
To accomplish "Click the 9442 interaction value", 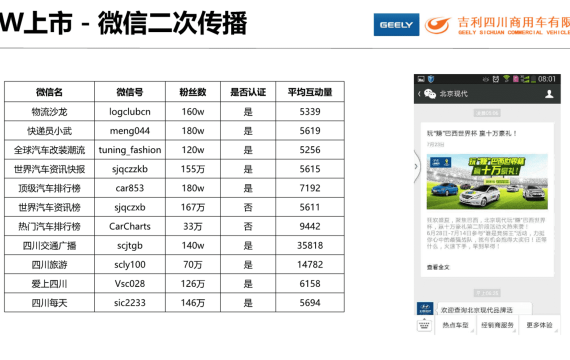I will point(310,227).
